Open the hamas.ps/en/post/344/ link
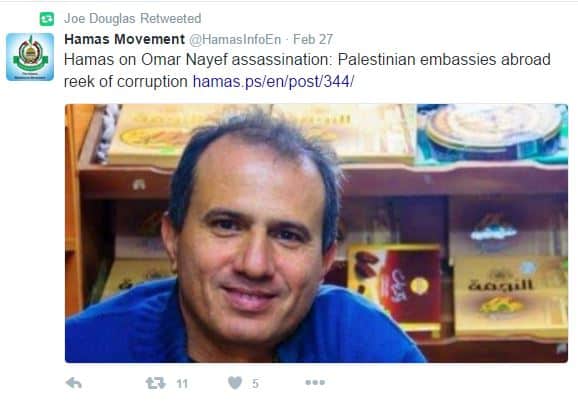This screenshot has height=404, width=578. tap(273, 81)
